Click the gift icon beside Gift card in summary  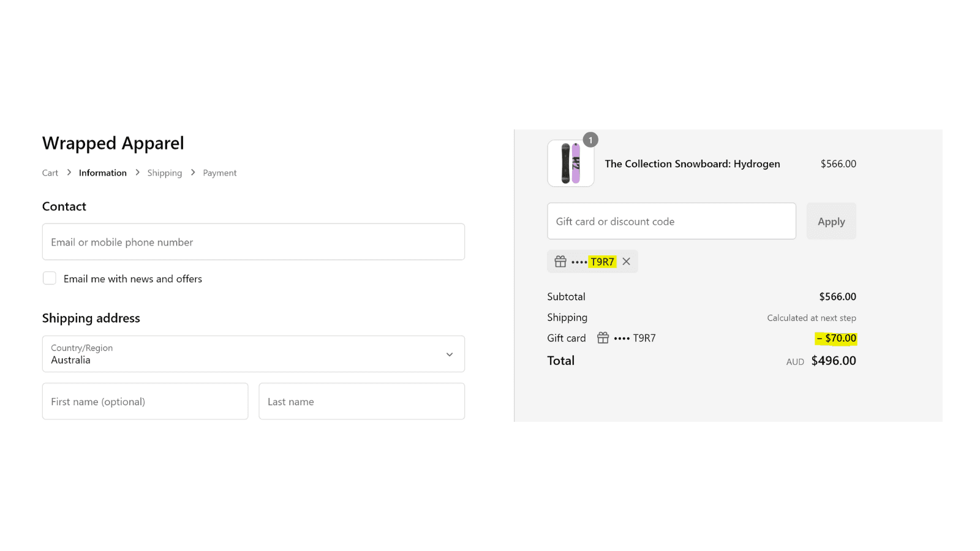(602, 337)
